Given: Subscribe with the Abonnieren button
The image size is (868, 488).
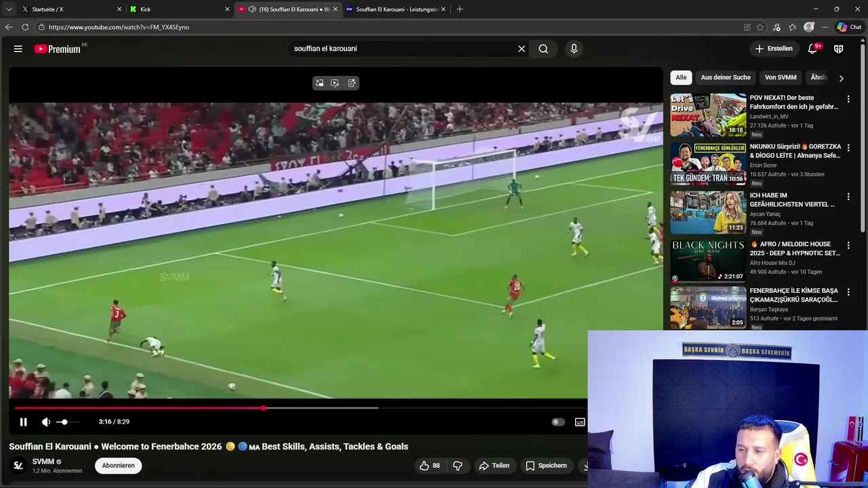Looking at the screenshot, I should tap(118, 466).
